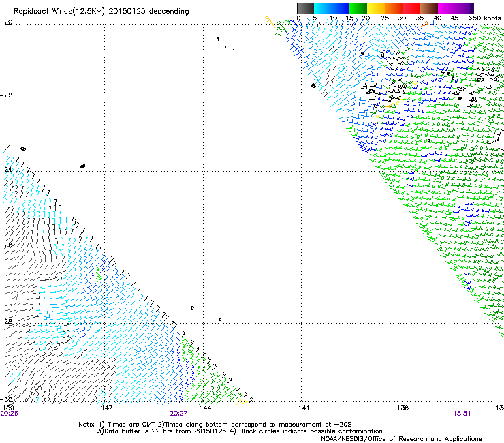This screenshot has height=443, width=504.
Task: Click the brown 35-40 knots color swatch
Action: (429, 8)
